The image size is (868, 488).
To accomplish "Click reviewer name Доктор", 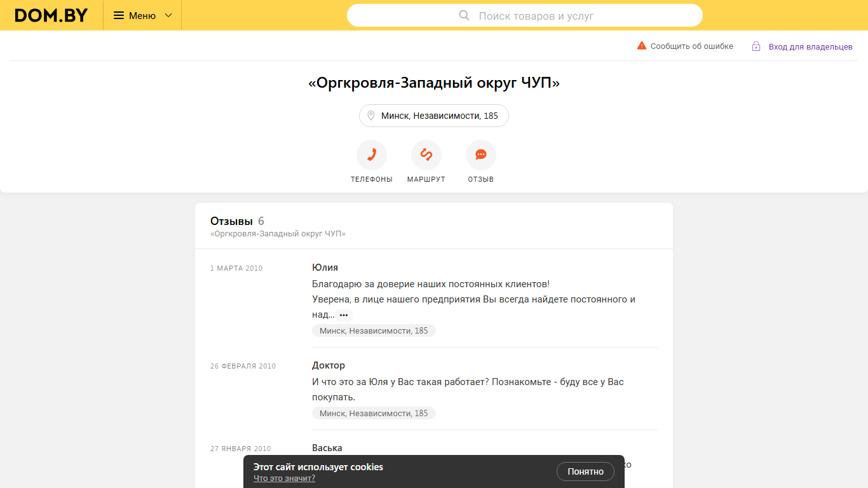I will point(329,365).
